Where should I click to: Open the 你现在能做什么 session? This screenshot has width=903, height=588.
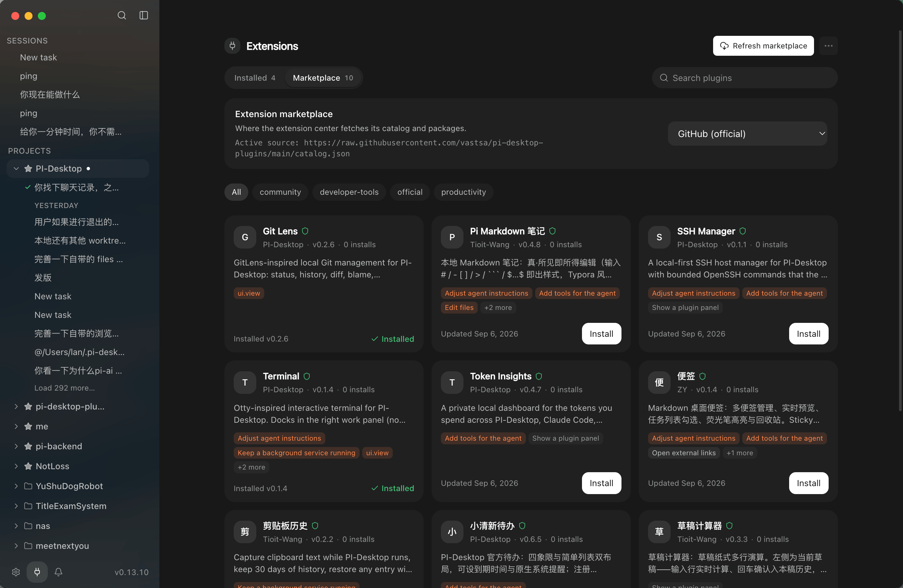50,95
